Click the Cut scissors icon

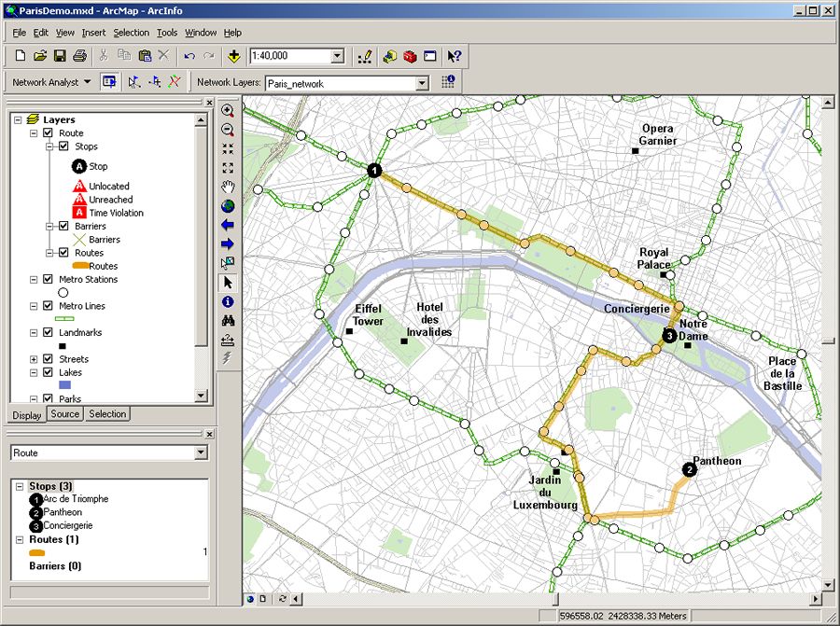[104, 56]
